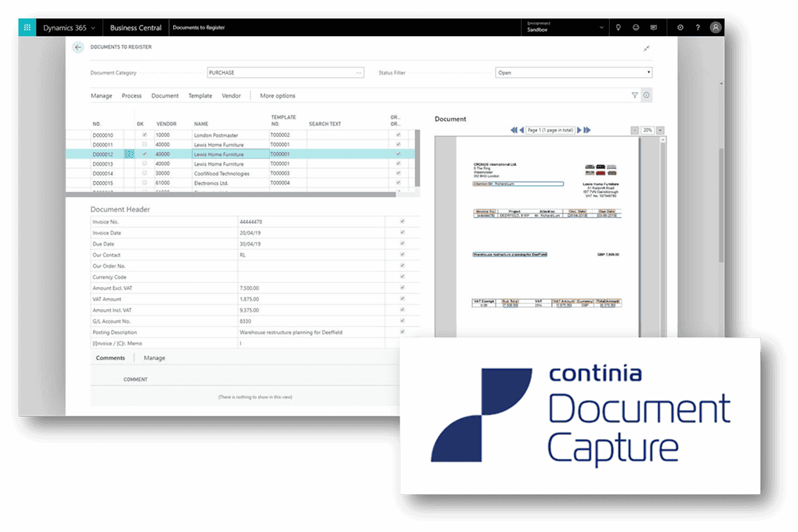Toggle OK checkbox for document D000011
Screen dimensions: 798x532
click(144, 145)
